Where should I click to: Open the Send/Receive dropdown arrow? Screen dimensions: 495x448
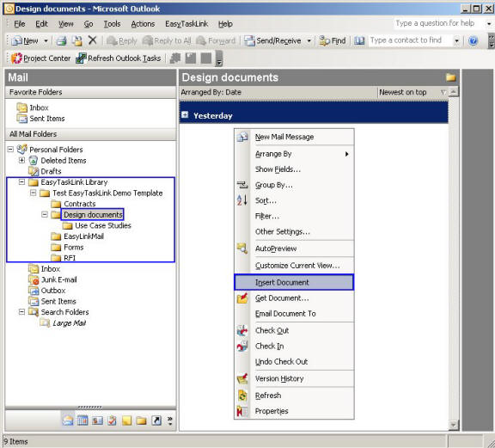[309, 40]
